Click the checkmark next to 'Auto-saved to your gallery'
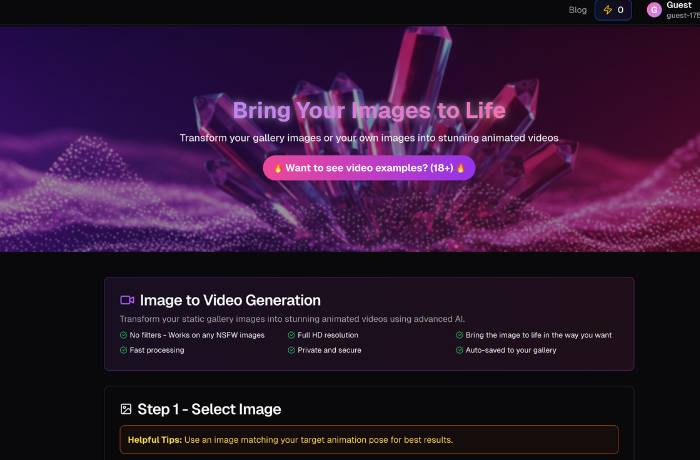This screenshot has height=460, width=700. click(459, 350)
